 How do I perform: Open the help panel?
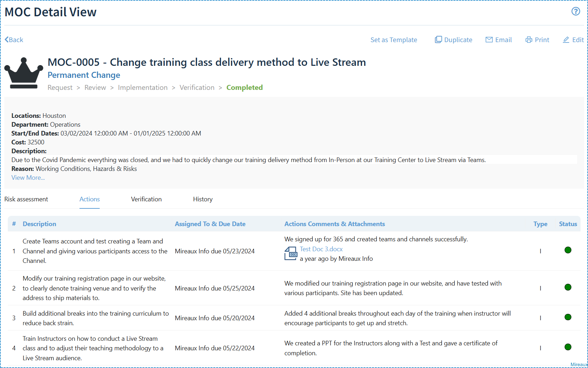576,11
